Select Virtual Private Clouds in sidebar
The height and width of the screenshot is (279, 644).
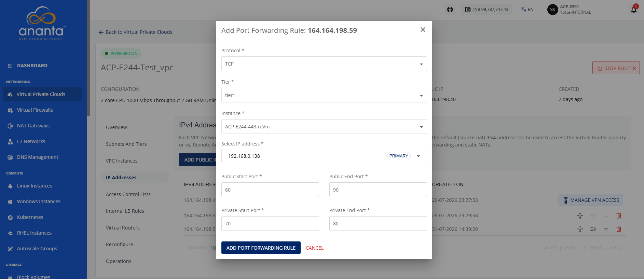tap(42, 94)
